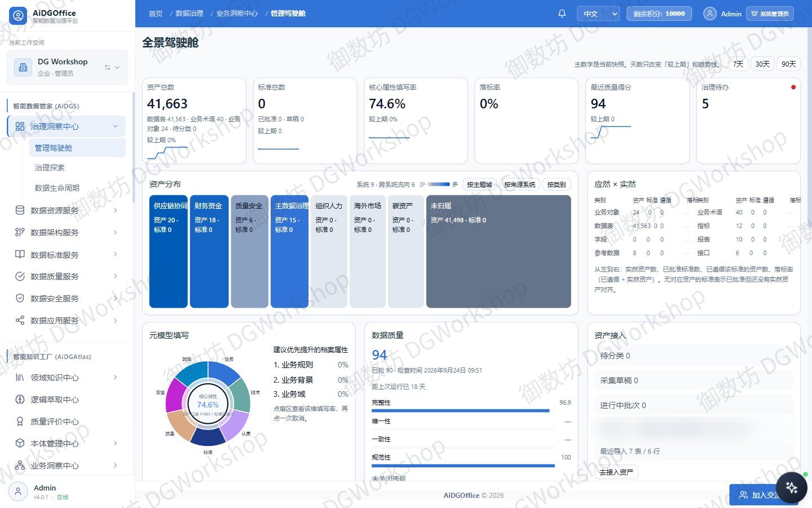The height and width of the screenshot is (508, 812).
Task: Collapse the 治理洞察中心 menu chevron
Action: click(x=116, y=126)
